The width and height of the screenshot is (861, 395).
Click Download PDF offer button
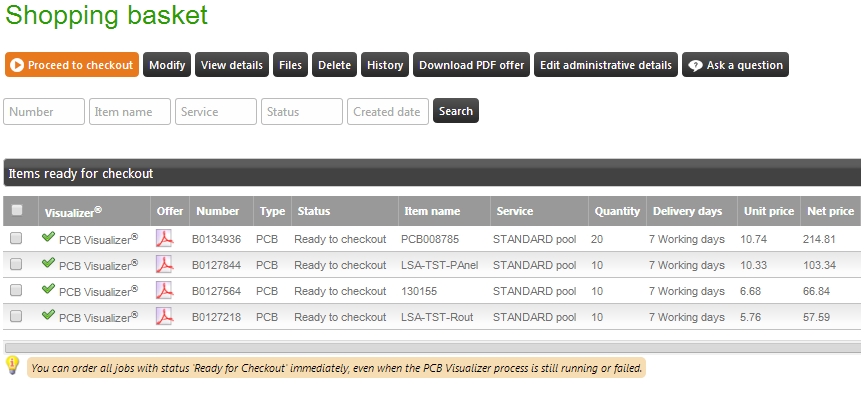[472, 65]
